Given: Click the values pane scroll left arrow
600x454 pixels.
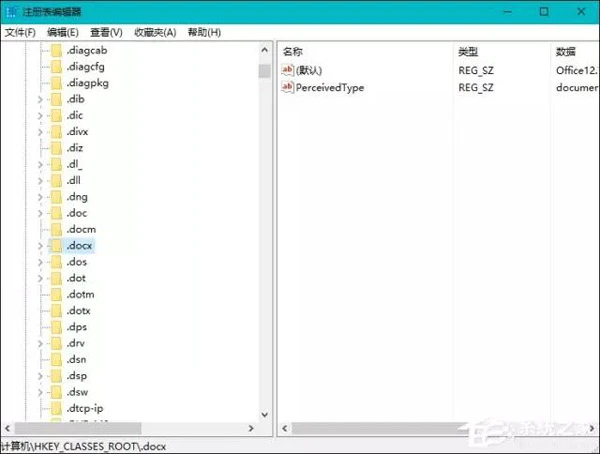Looking at the screenshot, I should point(284,428).
